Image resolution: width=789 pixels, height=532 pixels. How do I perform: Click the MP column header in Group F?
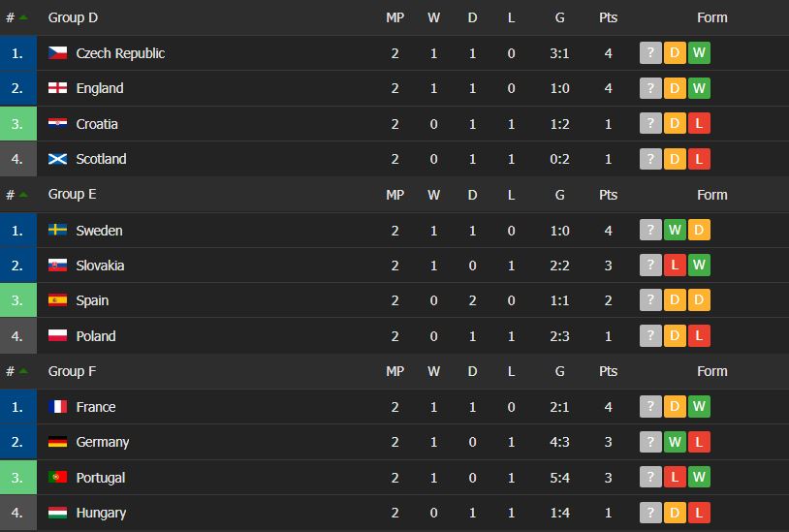click(x=395, y=371)
